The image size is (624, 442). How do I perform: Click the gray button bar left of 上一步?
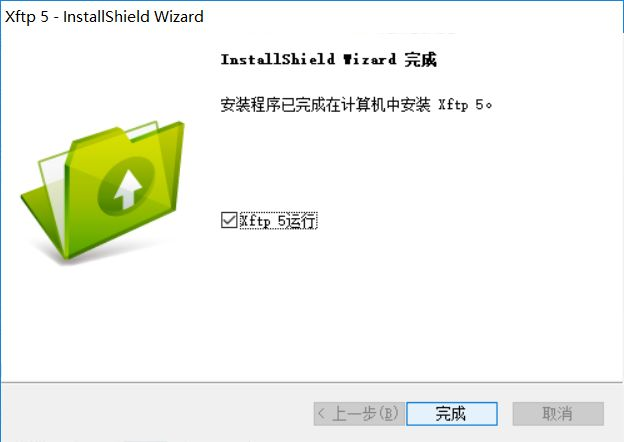(157, 413)
